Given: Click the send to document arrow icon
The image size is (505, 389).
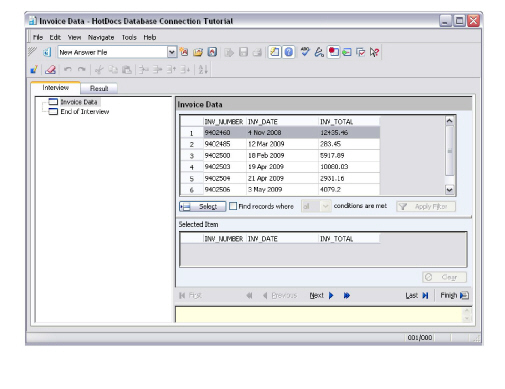Looking at the screenshot, I should [229, 52].
